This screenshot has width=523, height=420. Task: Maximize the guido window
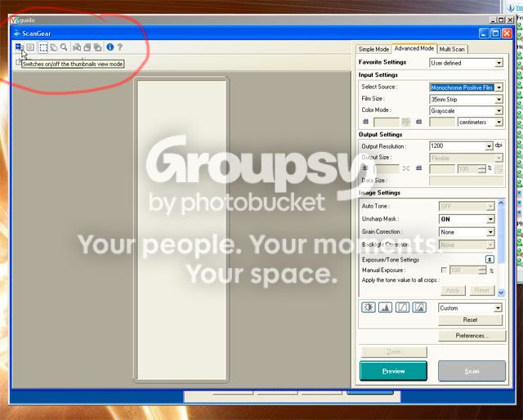click(x=501, y=20)
